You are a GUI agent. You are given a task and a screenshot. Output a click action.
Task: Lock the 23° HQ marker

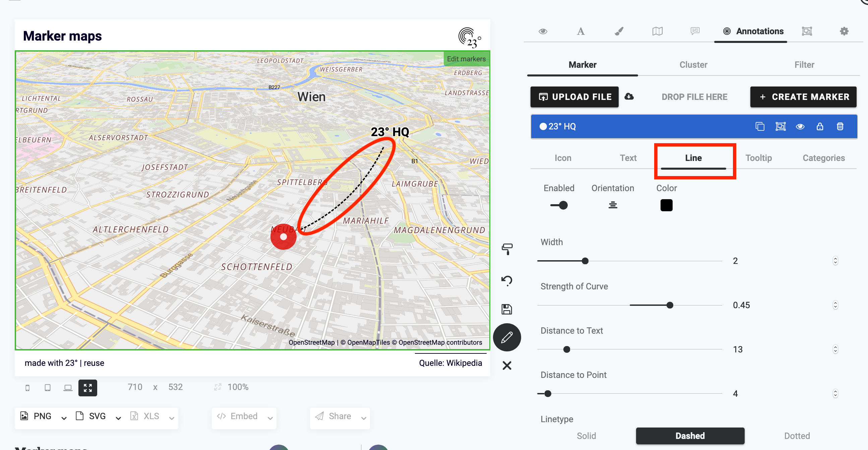click(820, 126)
